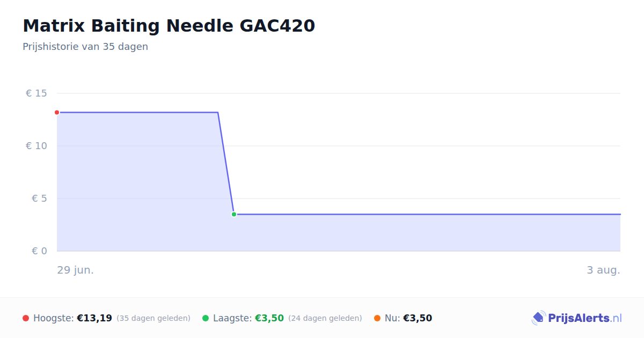Click the current price €3,50 next to Nu

click(x=418, y=319)
